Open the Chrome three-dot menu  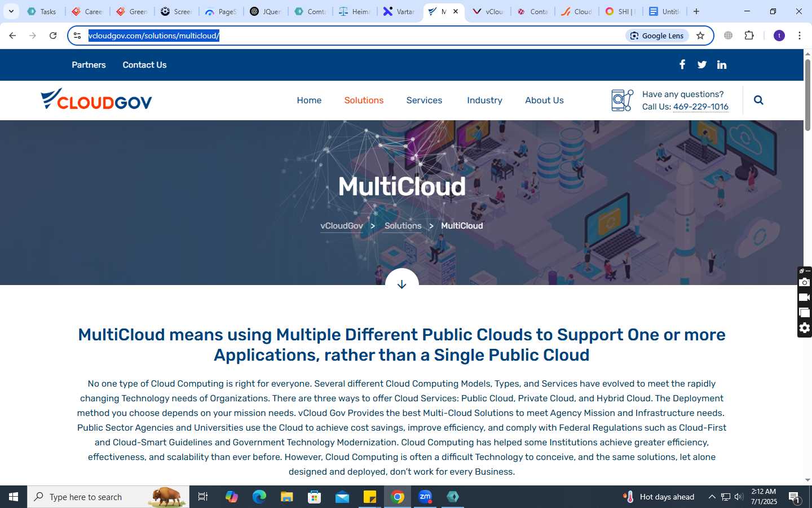[800, 36]
